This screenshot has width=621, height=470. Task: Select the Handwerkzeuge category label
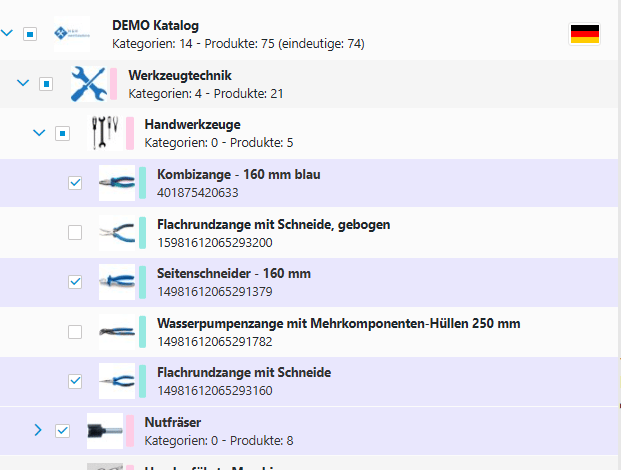[x=192, y=125]
